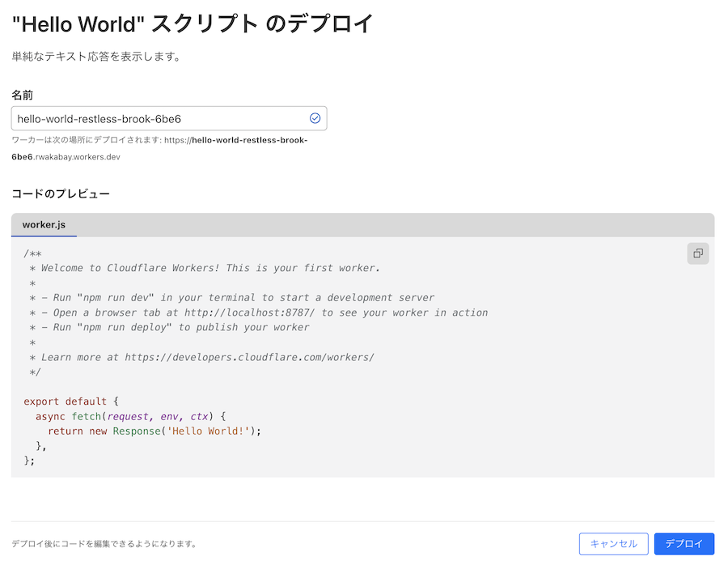
Task: Click the キャンセル button
Action: [x=613, y=543]
